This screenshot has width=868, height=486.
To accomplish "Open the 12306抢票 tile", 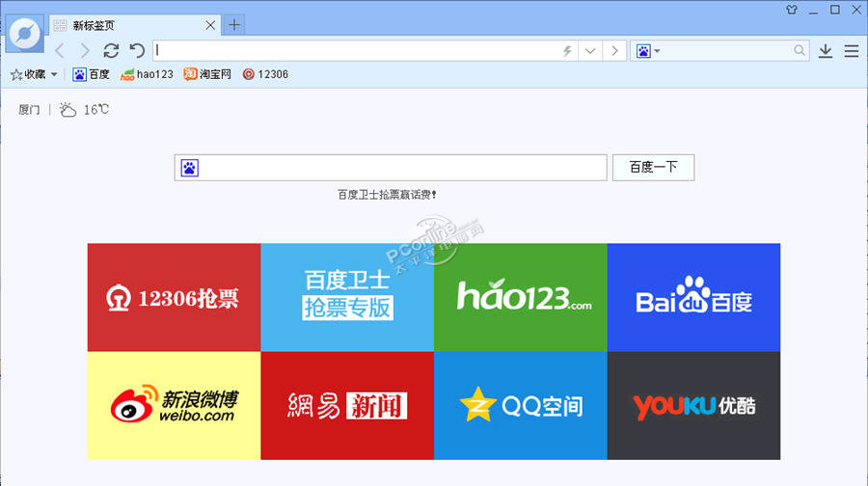I will click(x=174, y=297).
